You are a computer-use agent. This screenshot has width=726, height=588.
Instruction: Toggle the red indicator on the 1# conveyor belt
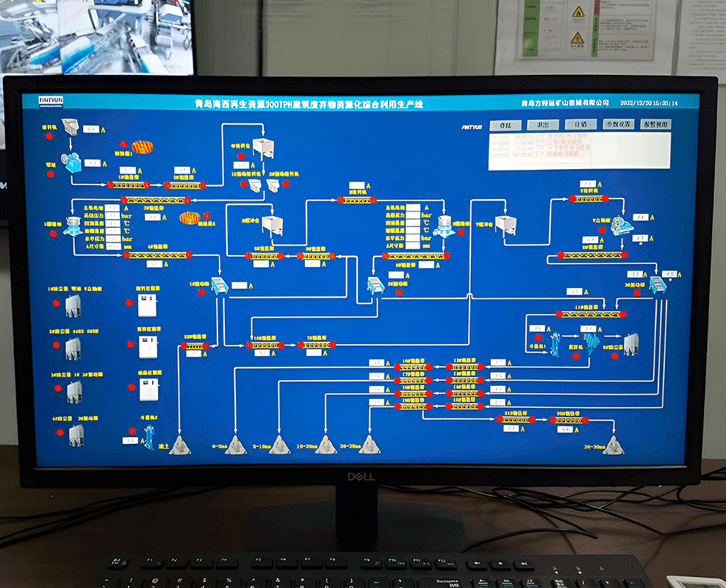click(x=109, y=185)
